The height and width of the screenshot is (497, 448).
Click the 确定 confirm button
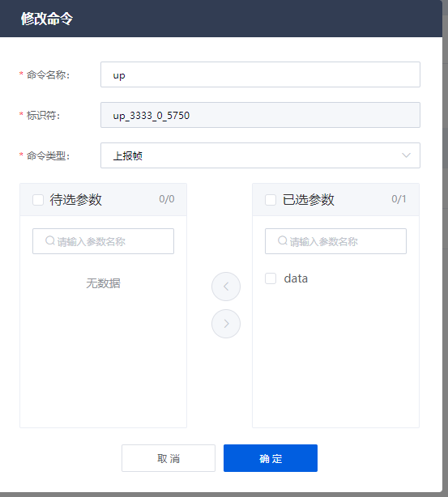(x=271, y=458)
